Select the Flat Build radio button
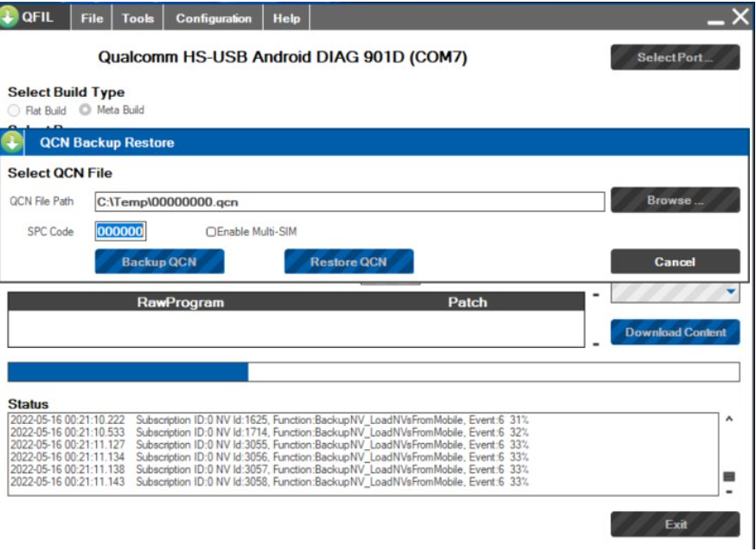The width and height of the screenshot is (756, 552). coord(14,111)
